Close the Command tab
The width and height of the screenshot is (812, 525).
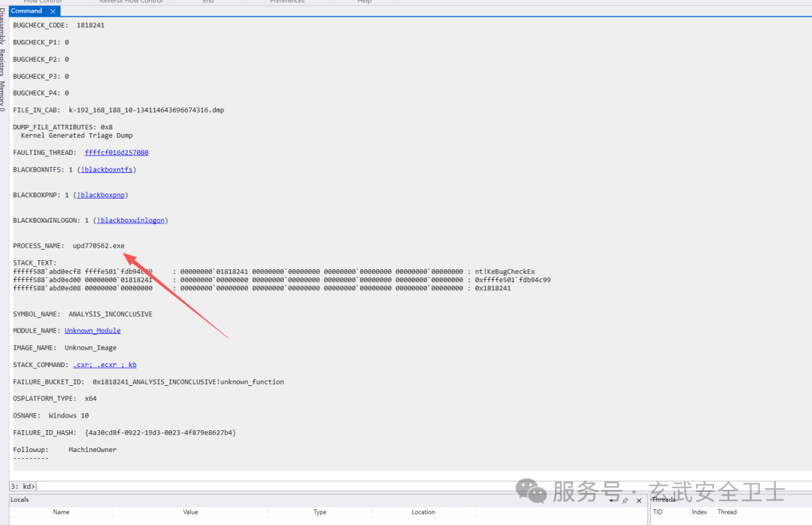point(53,11)
